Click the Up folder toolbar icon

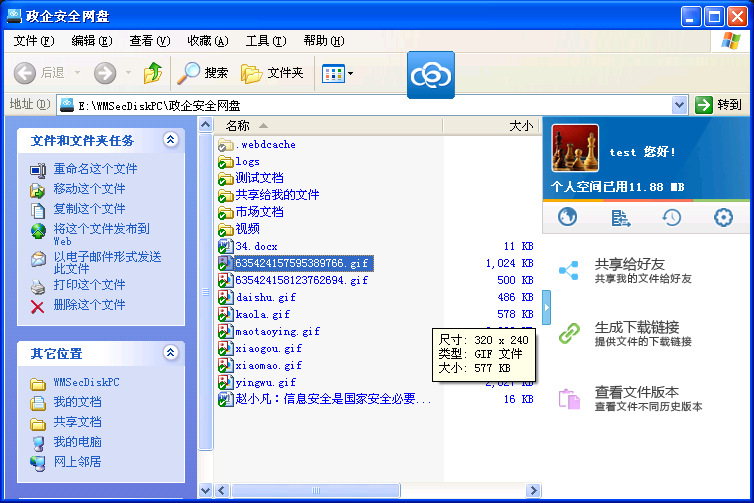pos(152,73)
